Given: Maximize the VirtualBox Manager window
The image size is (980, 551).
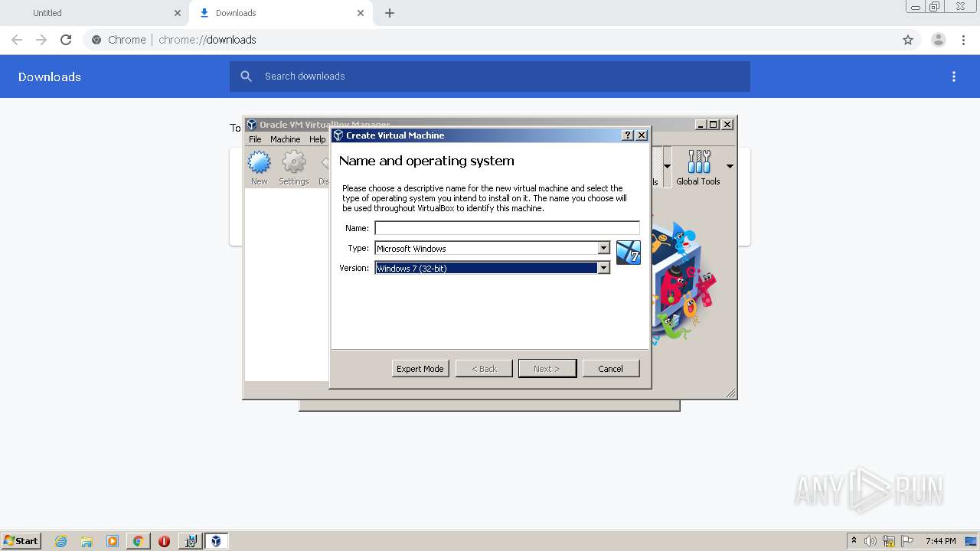Looking at the screenshot, I should [x=714, y=125].
